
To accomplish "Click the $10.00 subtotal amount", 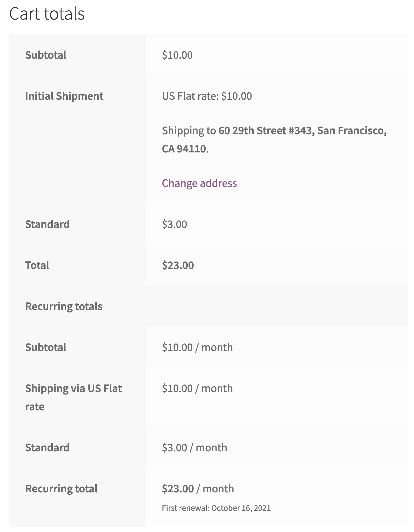I will [177, 55].
